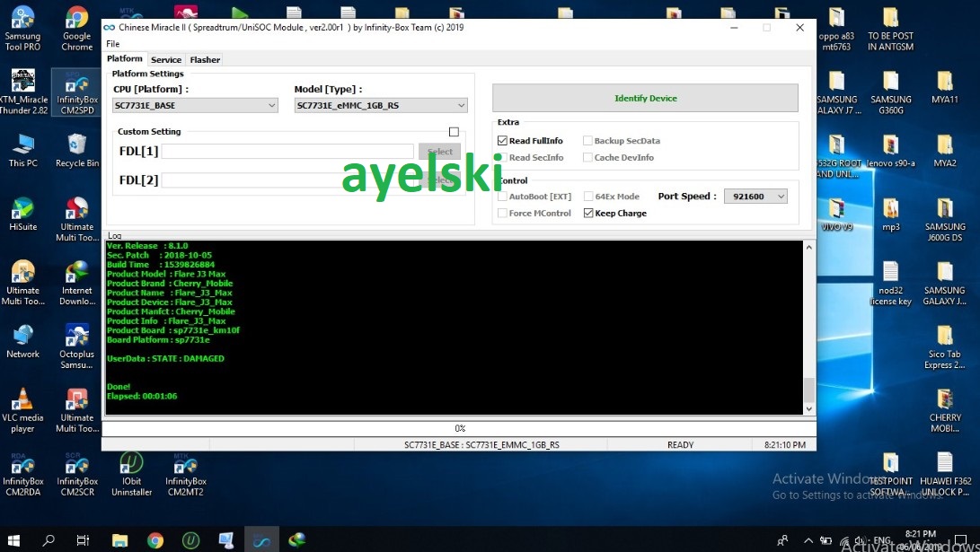Enable the Custom Setting checkbox
This screenshot has width=980, height=552.
click(454, 132)
